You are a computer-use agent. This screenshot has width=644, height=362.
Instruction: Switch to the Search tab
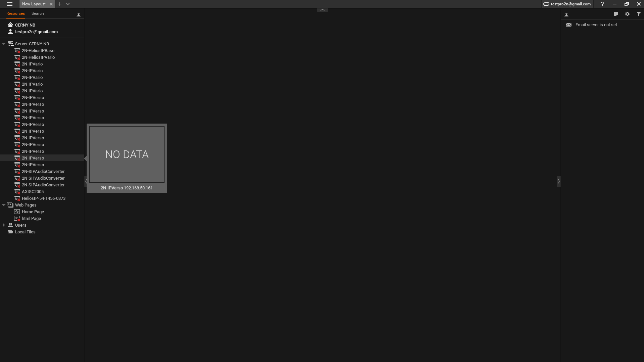tap(38, 13)
